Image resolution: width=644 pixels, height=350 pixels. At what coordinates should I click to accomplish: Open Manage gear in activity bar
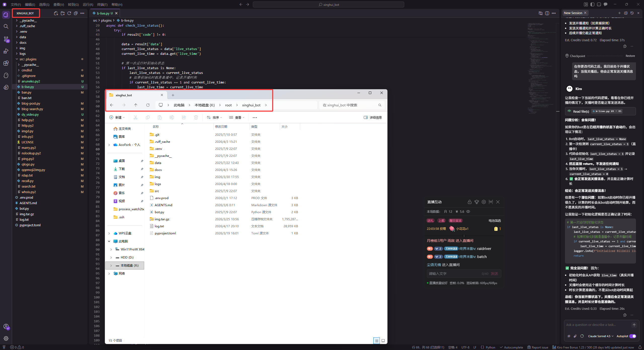(6, 338)
